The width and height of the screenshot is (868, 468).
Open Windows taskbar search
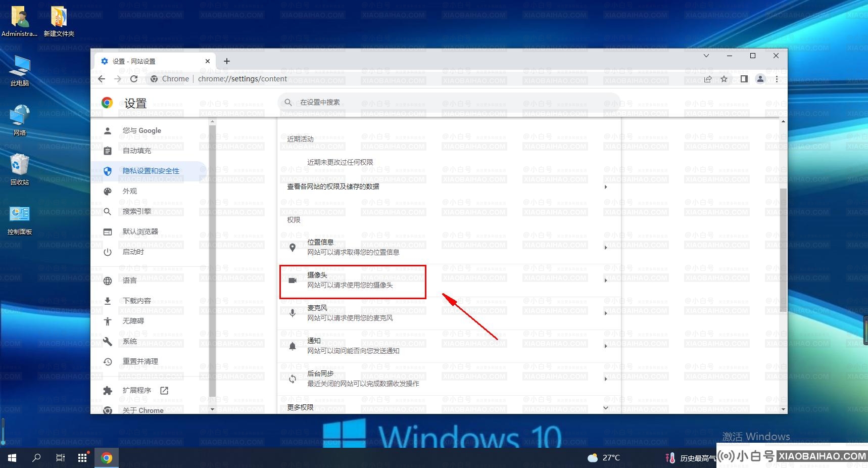(36, 458)
